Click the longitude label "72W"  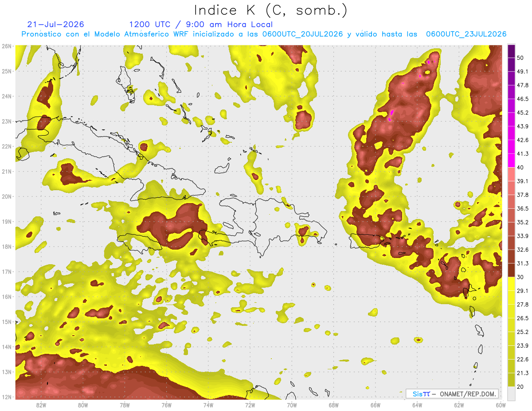coord(250,405)
